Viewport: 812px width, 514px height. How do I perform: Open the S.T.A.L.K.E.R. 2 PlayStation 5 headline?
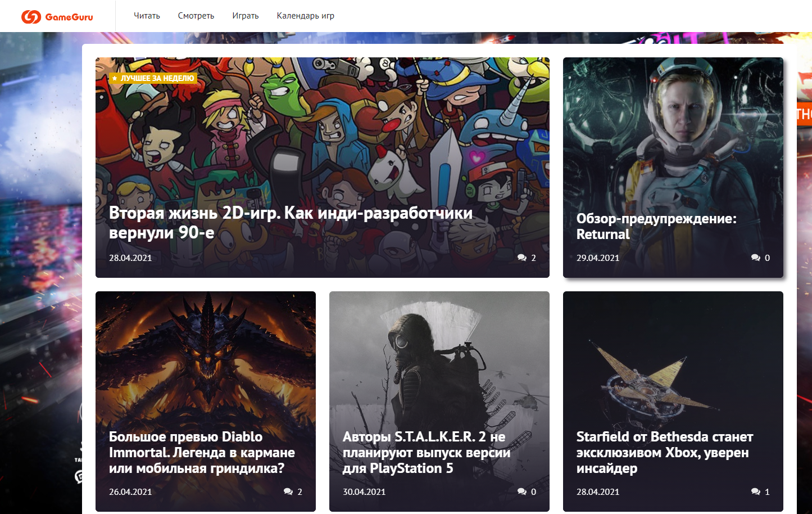click(x=427, y=453)
